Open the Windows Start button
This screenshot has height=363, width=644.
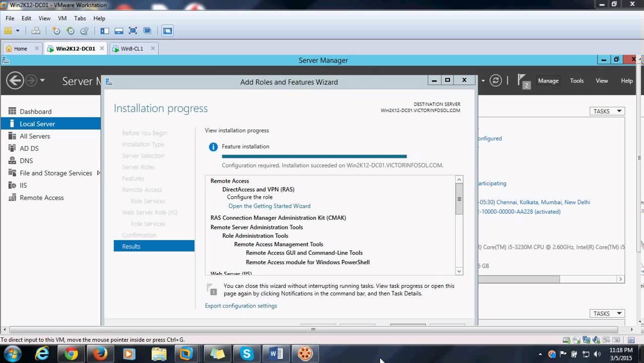coord(12,354)
